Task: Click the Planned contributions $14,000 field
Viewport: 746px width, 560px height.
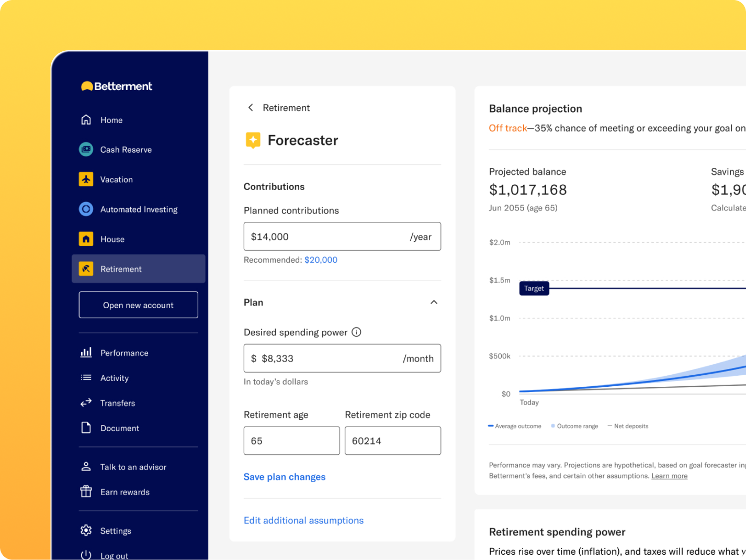Action: point(342,237)
